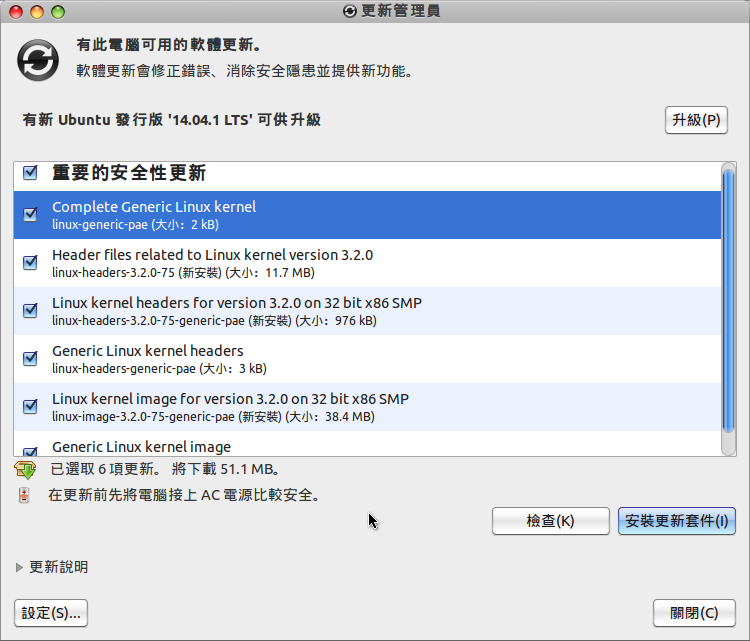This screenshot has width=750, height=641.
Task: Click the AC power warning battery icon
Action: (25, 495)
